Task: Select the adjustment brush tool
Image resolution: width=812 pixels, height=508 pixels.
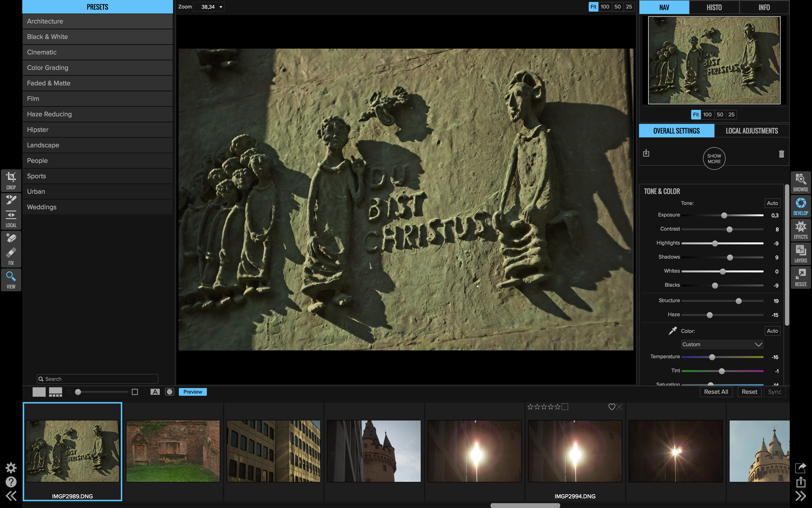Action: coord(11,200)
